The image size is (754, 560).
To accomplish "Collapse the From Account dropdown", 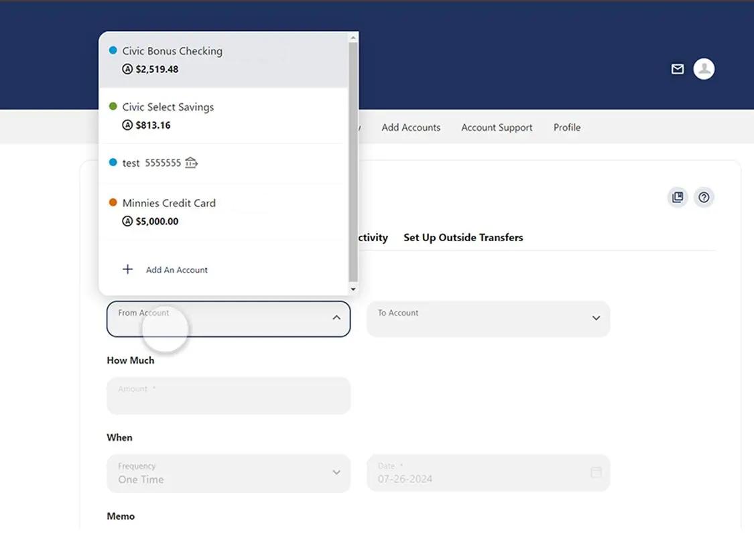I will (x=336, y=318).
